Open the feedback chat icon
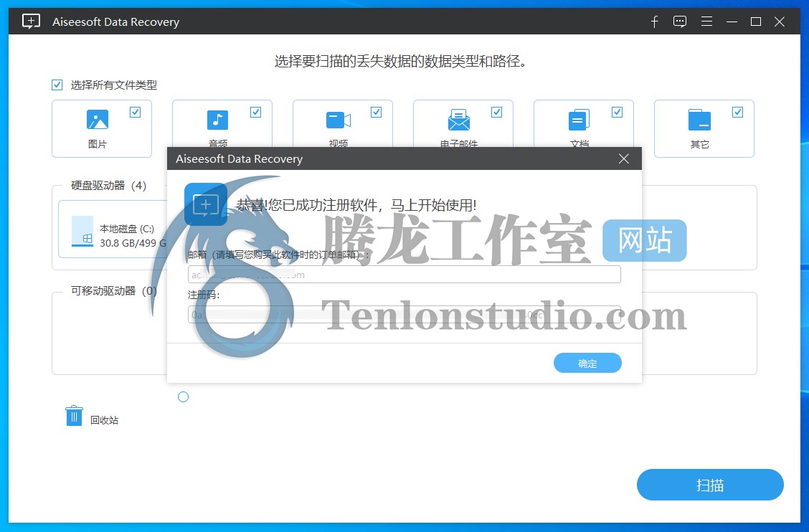 click(680, 22)
